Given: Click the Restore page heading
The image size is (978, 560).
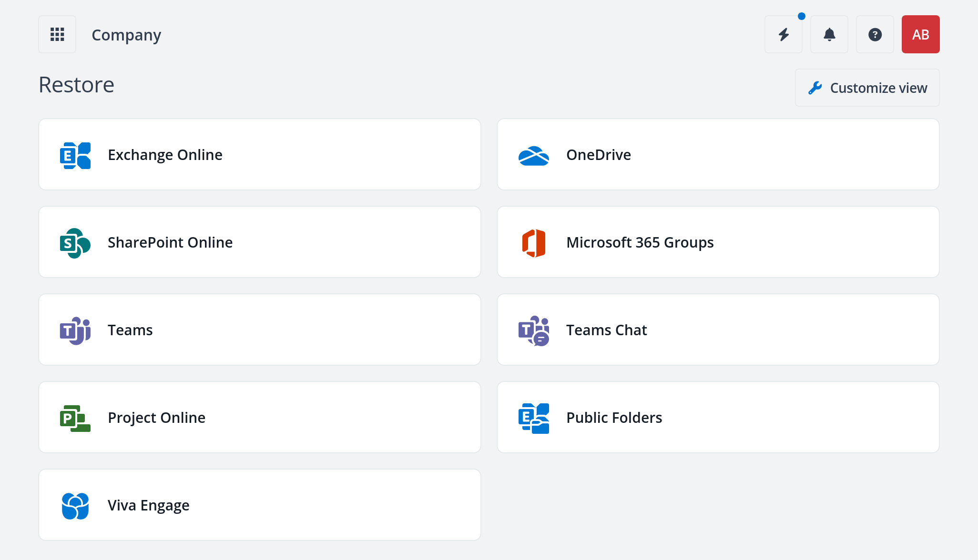Looking at the screenshot, I should [76, 85].
